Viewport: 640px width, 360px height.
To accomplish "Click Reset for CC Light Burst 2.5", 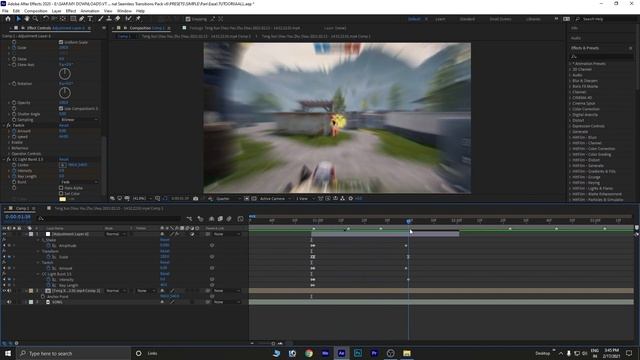I will coord(64,159).
